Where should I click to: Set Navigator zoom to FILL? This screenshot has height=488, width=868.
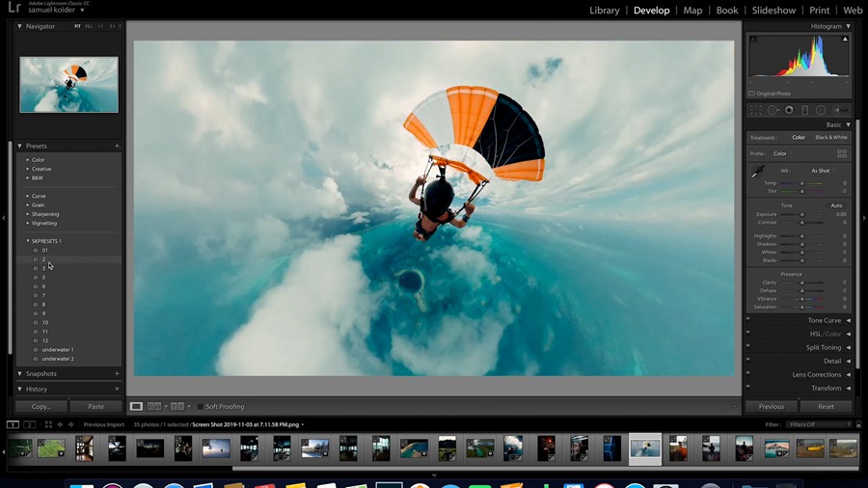pos(89,26)
